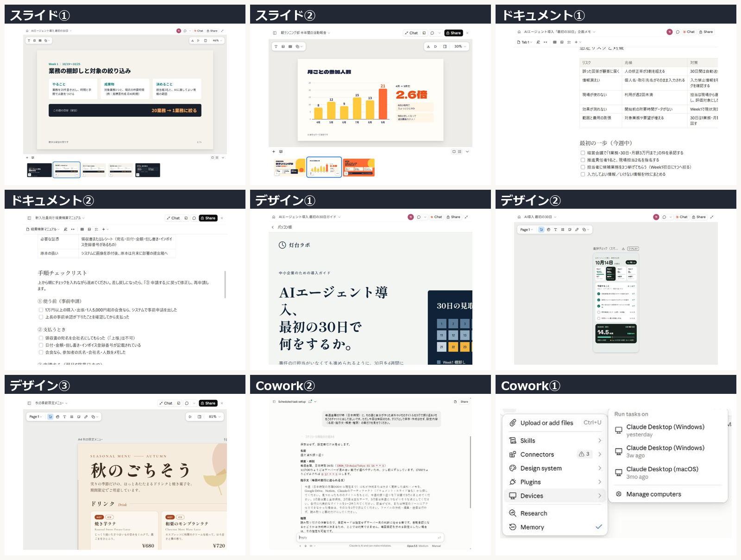
Task: Click the insert table icon in スライド① toolbar
Action: (40, 41)
